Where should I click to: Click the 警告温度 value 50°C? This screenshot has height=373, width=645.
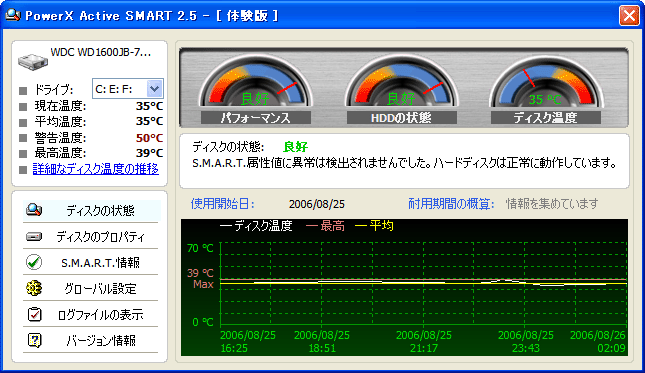pyautogui.click(x=149, y=138)
